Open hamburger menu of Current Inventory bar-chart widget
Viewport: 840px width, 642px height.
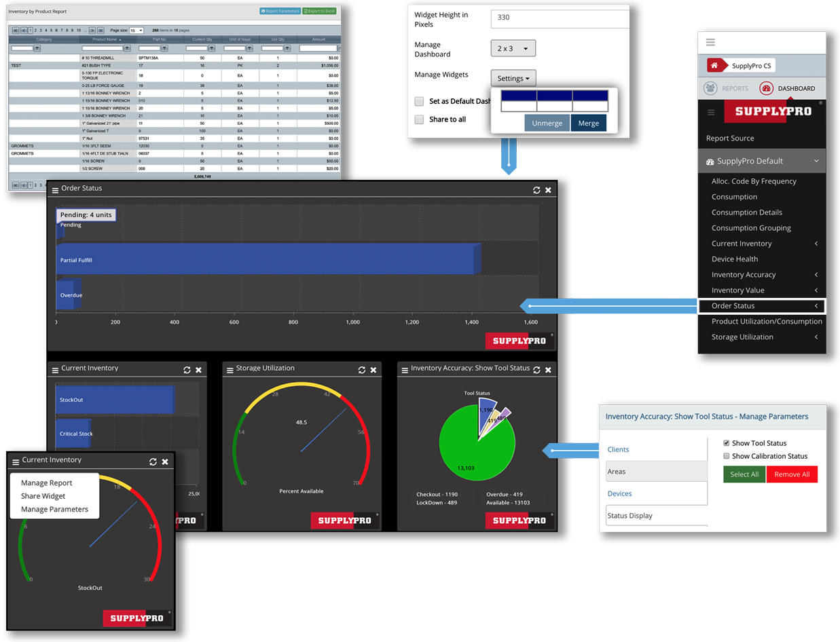click(x=55, y=370)
